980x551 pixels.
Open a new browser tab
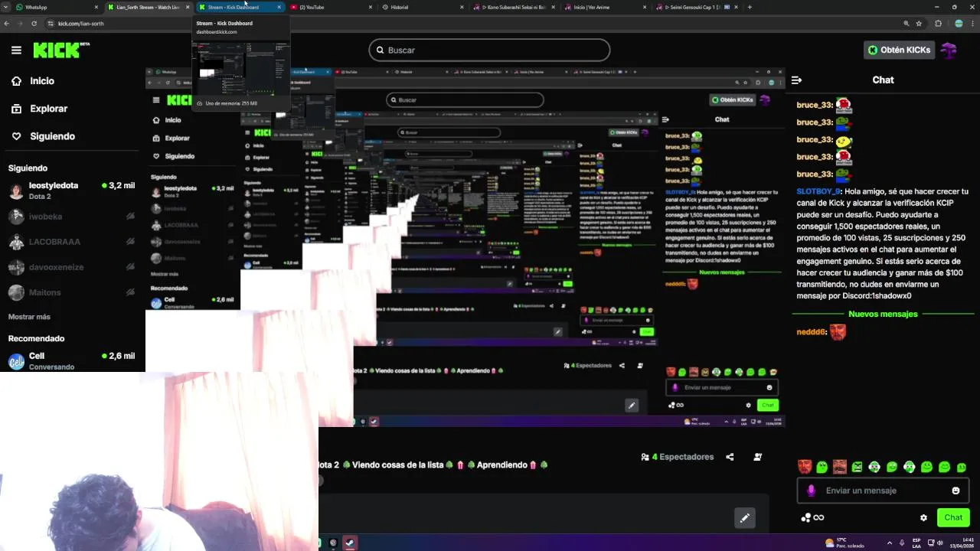[749, 7]
